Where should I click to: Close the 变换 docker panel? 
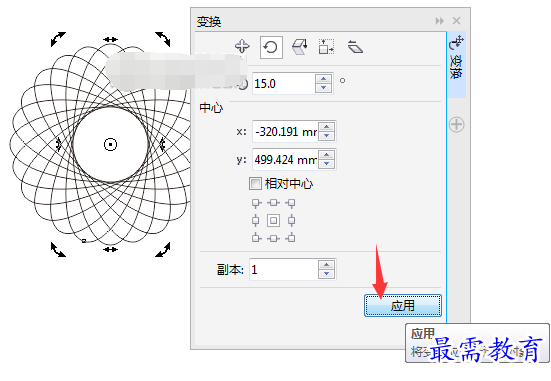coord(456,21)
